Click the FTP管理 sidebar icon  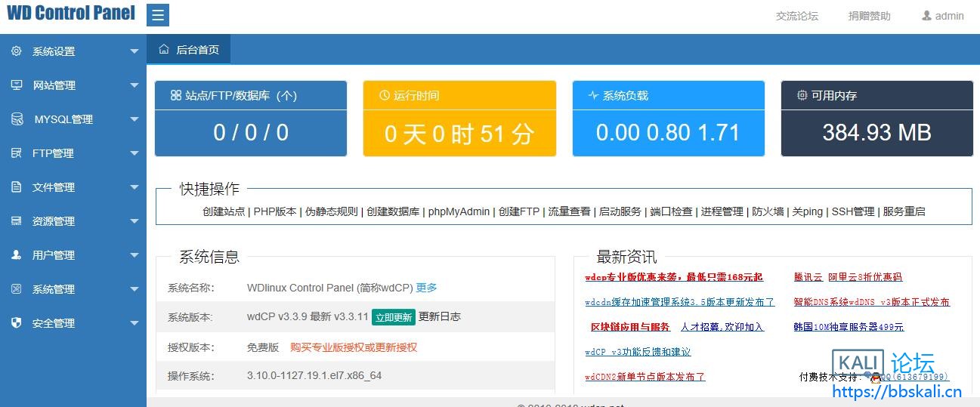click(16, 153)
